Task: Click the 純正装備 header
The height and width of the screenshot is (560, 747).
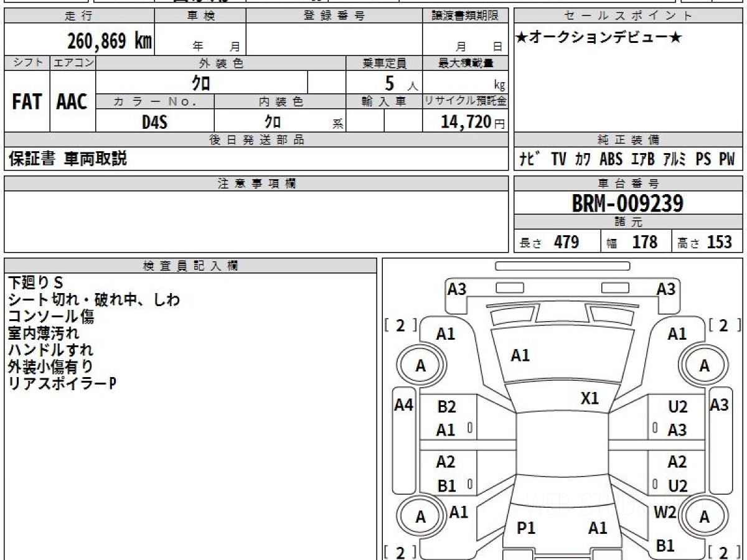Action: (x=628, y=140)
